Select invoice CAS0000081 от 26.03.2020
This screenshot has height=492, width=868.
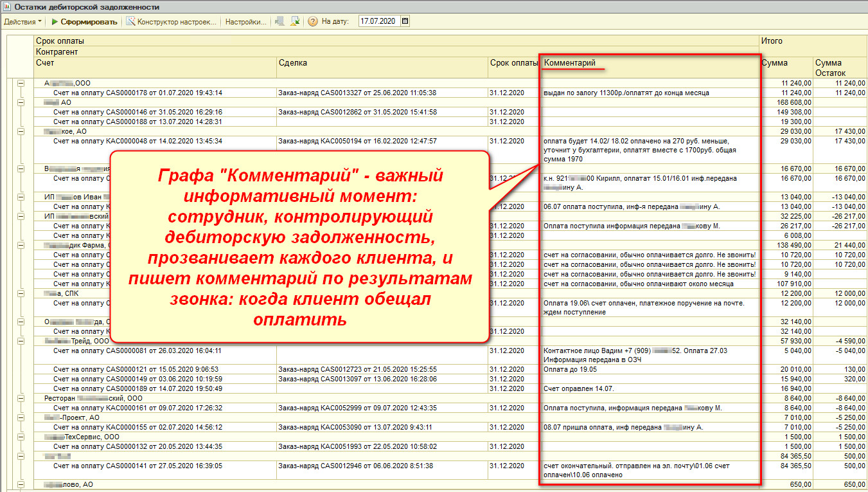click(x=137, y=351)
